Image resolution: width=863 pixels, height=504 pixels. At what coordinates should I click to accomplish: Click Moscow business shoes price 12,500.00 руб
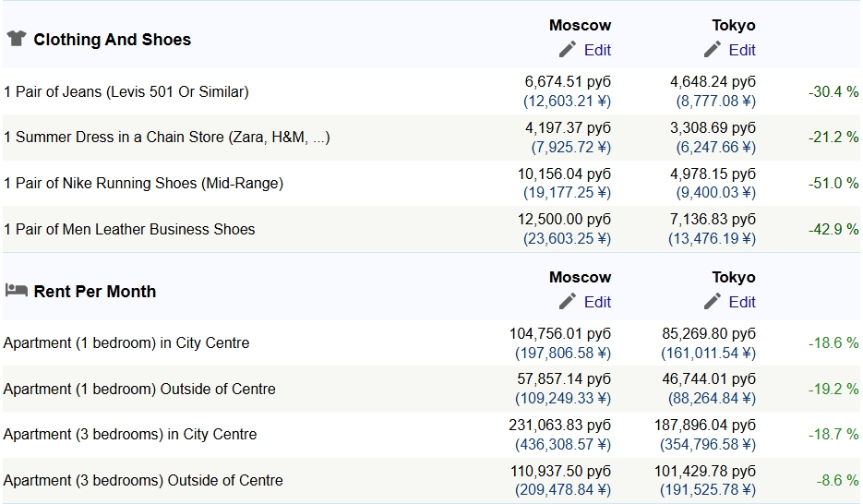564,220
